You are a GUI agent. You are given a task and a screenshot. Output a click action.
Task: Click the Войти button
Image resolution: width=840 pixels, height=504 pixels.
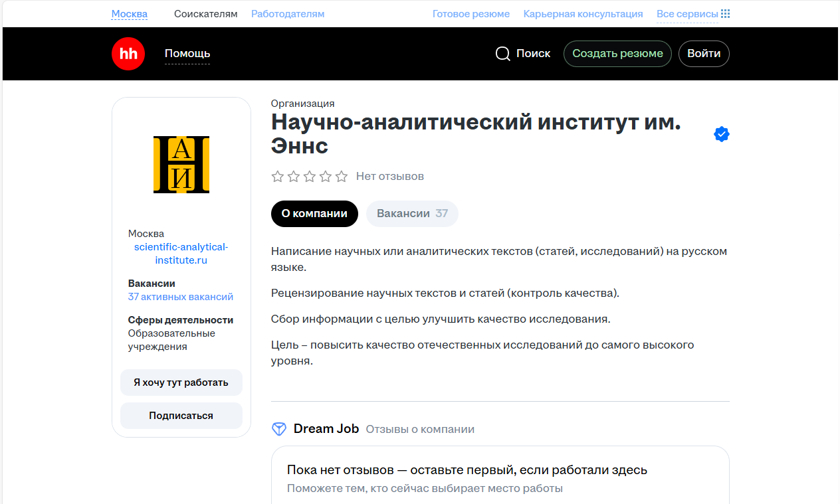point(704,54)
